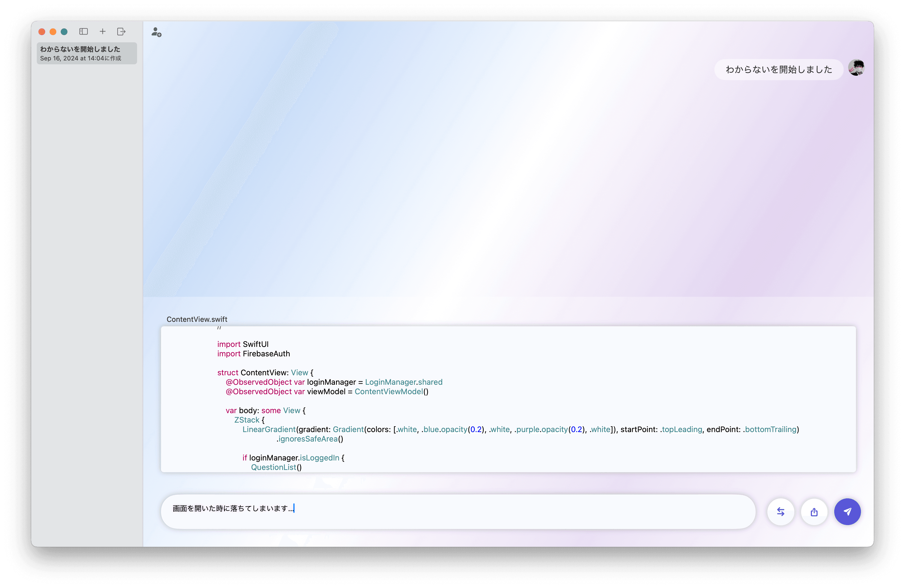Image resolution: width=905 pixels, height=588 pixels.
Task: Send message with paper plane button
Action: (848, 512)
